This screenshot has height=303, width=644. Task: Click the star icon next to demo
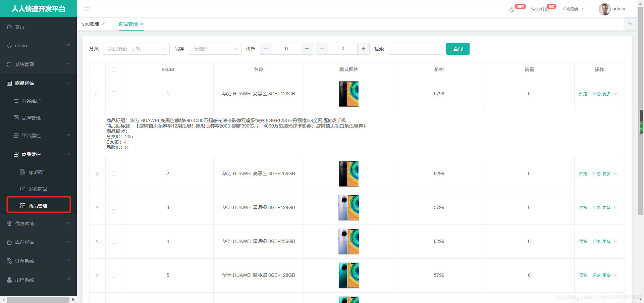point(9,46)
